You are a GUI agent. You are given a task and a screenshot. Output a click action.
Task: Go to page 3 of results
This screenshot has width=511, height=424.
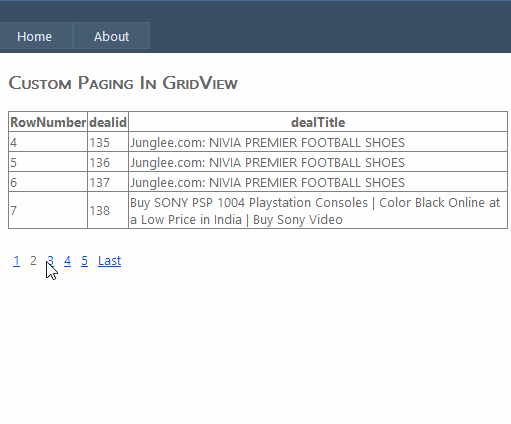(x=50, y=261)
